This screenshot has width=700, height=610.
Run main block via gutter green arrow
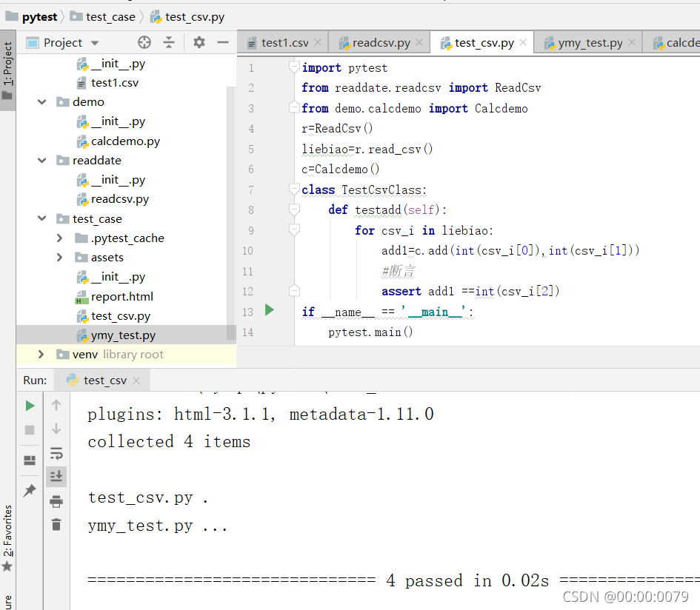tap(269, 309)
